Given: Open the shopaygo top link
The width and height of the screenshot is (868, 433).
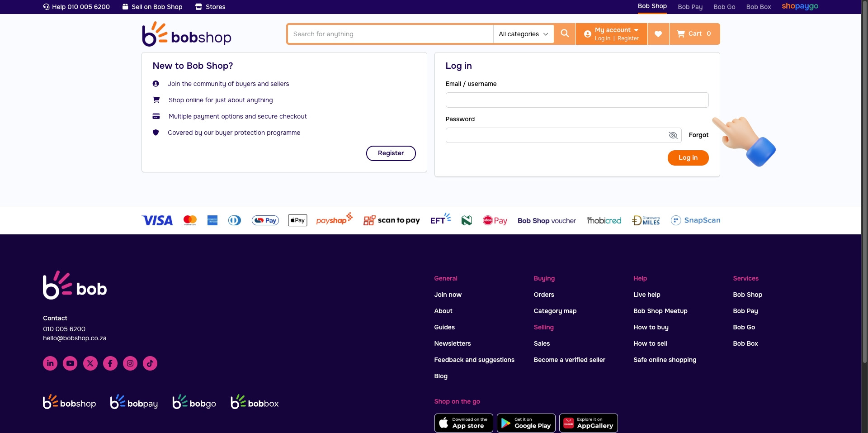Looking at the screenshot, I should [x=800, y=6].
